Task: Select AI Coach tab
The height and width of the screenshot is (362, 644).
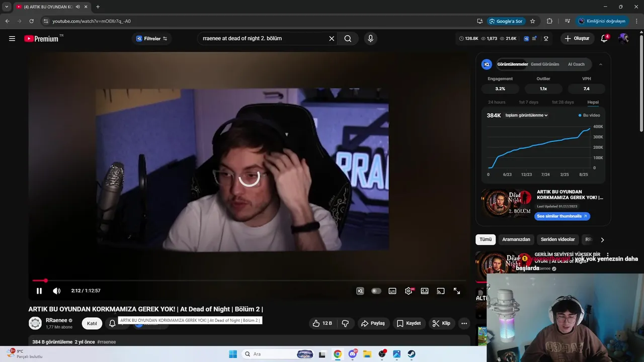Action: click(576, 64)
